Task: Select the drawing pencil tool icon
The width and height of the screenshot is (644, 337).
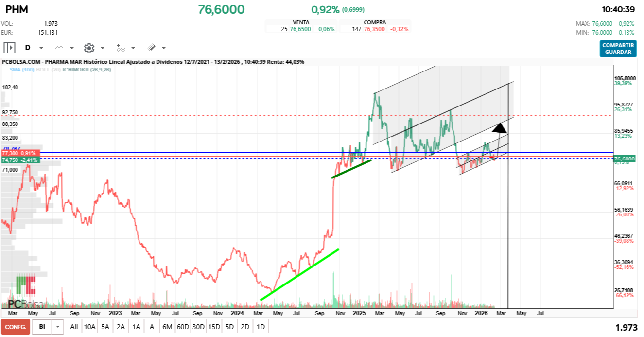Action: click(151, 48)
